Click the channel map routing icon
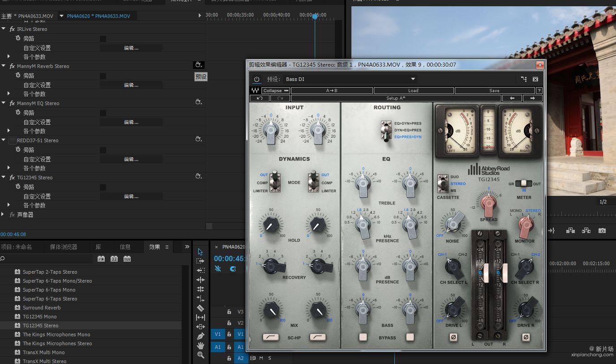This screenshot has height=364, width=616. point(524,79)
